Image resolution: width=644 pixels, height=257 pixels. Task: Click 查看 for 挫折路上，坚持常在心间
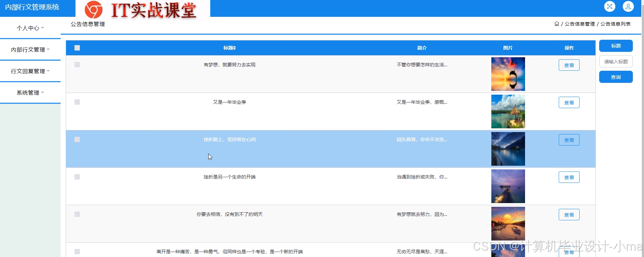[x=569, y=140]
